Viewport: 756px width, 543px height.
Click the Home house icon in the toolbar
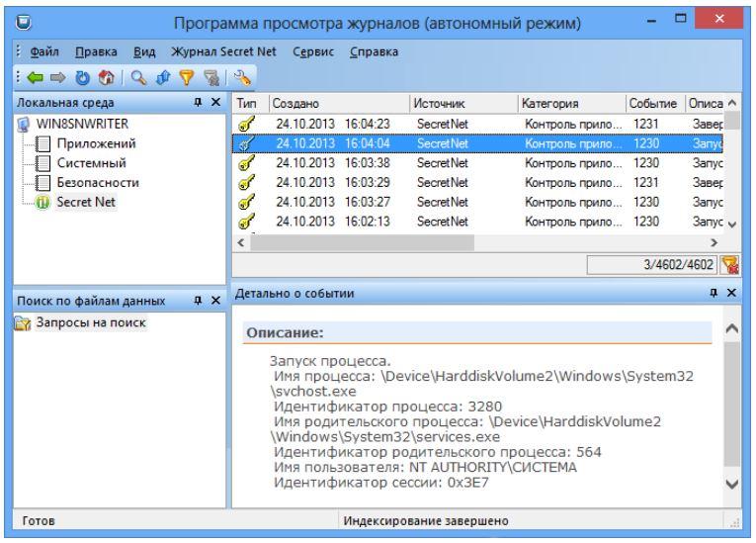(107, 77)
